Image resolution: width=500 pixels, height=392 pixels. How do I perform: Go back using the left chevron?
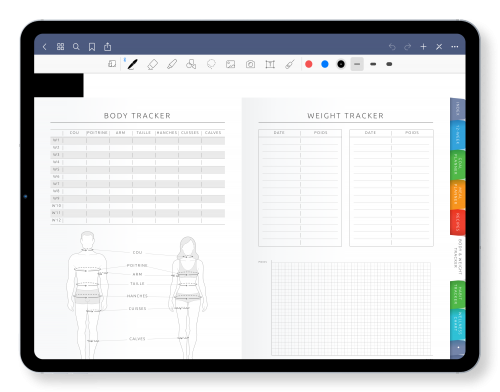click(45, 47)
